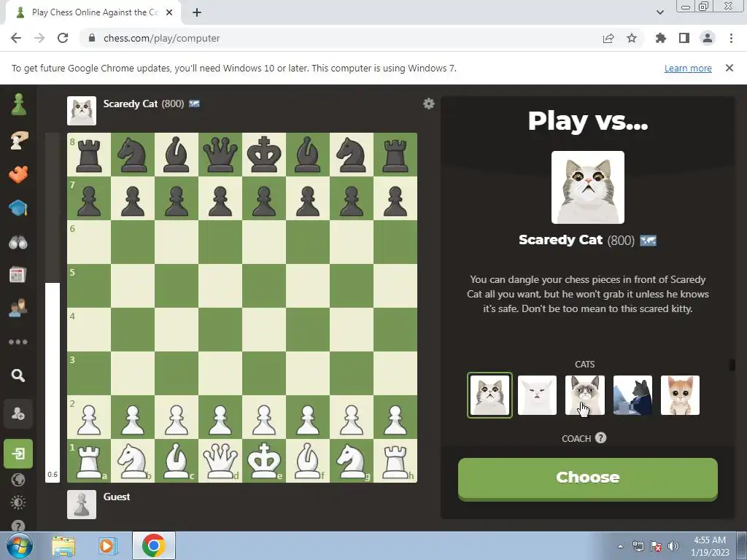Open the Chrome three-dot menu
Image resolution: width=747 pixels, height=560 pixels.
coord(731,38)
